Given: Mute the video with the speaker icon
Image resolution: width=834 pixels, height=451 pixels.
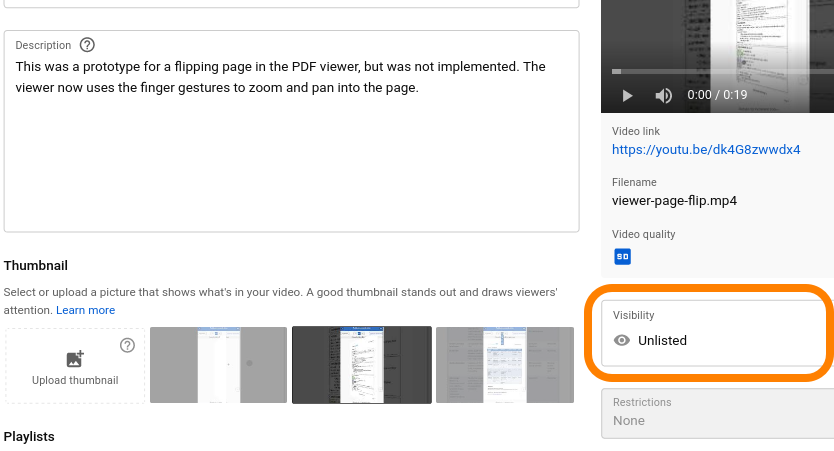Looking at the screenshot, I should 663,96.
